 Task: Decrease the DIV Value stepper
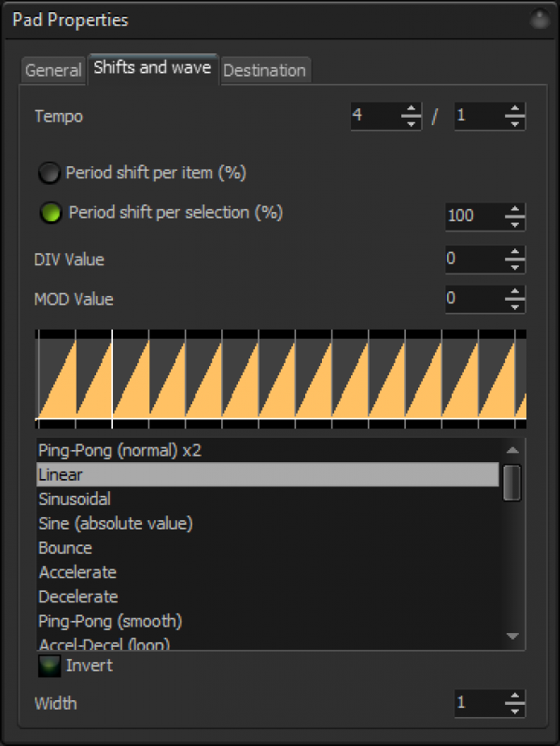point(515,267)
